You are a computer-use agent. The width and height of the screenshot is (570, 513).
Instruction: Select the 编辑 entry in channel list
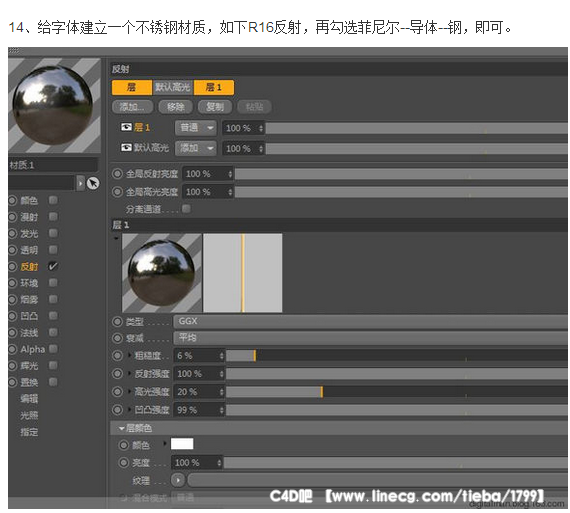(29, 399)
